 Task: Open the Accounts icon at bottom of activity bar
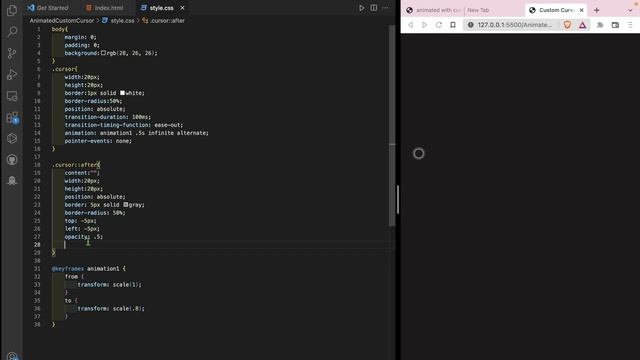pyautogui.click(x=12, y=356)
